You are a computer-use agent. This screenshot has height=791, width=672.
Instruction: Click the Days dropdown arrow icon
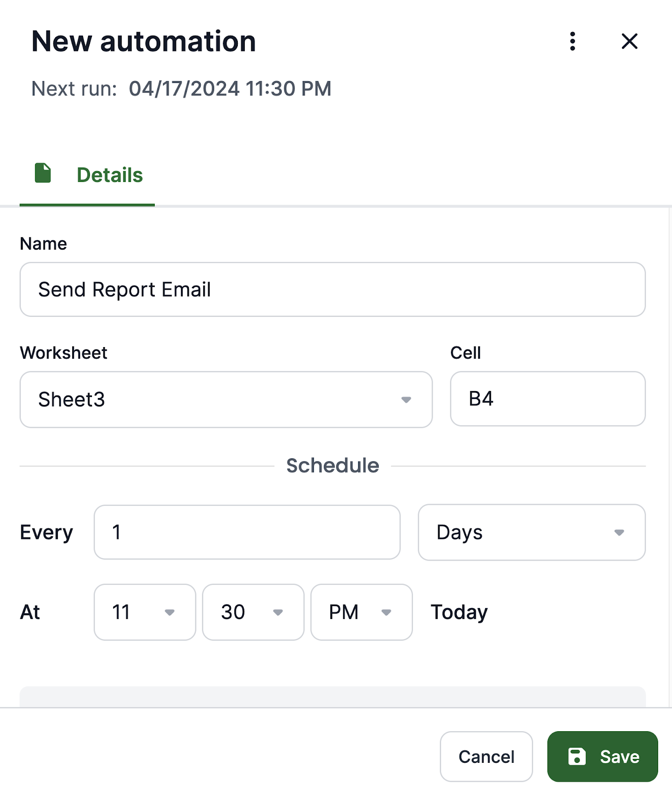point(619,532)
